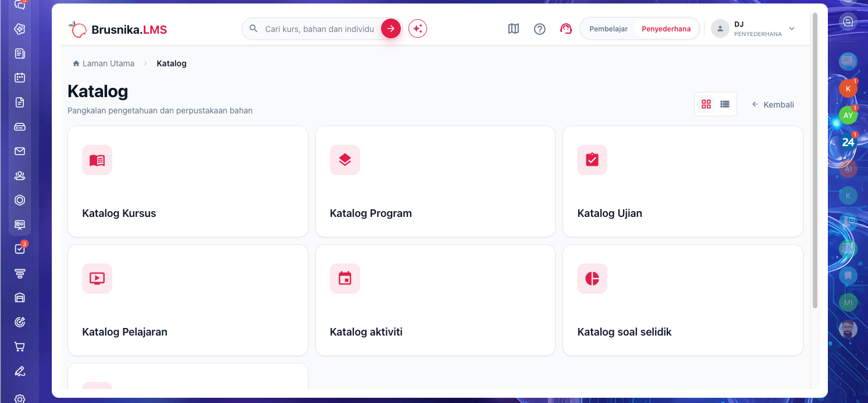The image size is (868, 403).
Task: Submit search with red arrow button
Action: click(391, 28)
